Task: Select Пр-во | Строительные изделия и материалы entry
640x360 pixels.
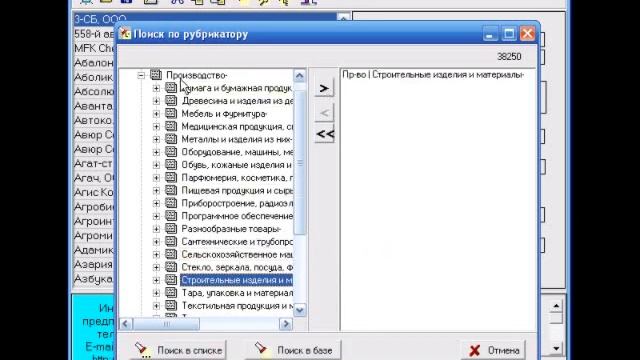Action: 433,75
